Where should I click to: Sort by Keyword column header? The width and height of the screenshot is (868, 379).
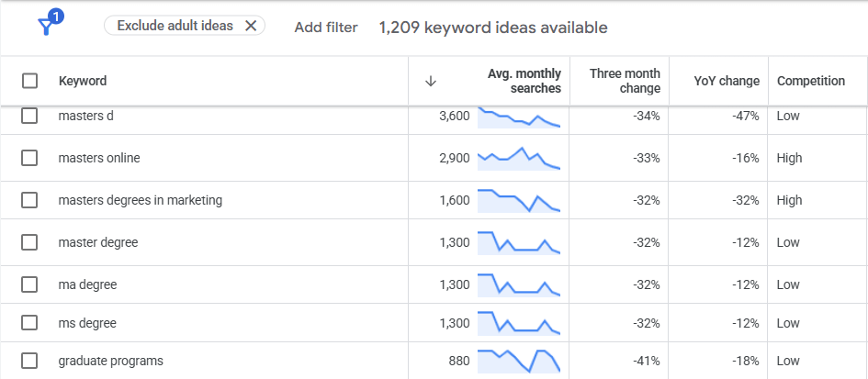point(83,81)
